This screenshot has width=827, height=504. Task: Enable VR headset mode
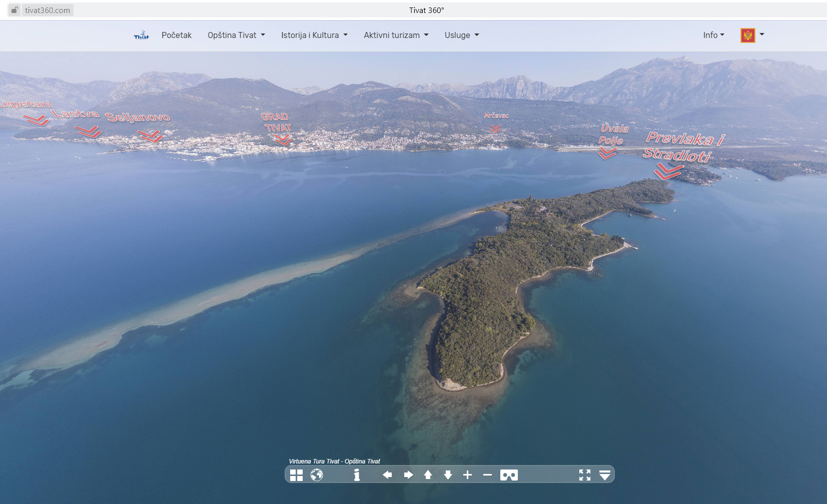509,475
